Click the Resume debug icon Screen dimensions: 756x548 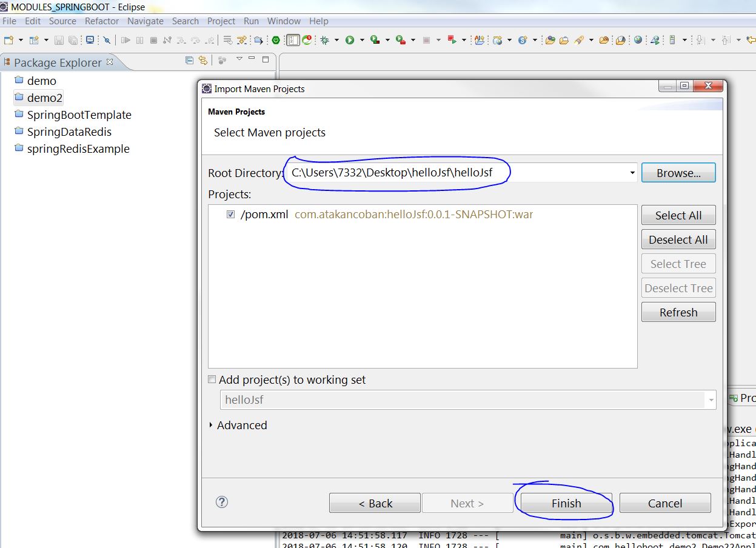tap(125, 41)
